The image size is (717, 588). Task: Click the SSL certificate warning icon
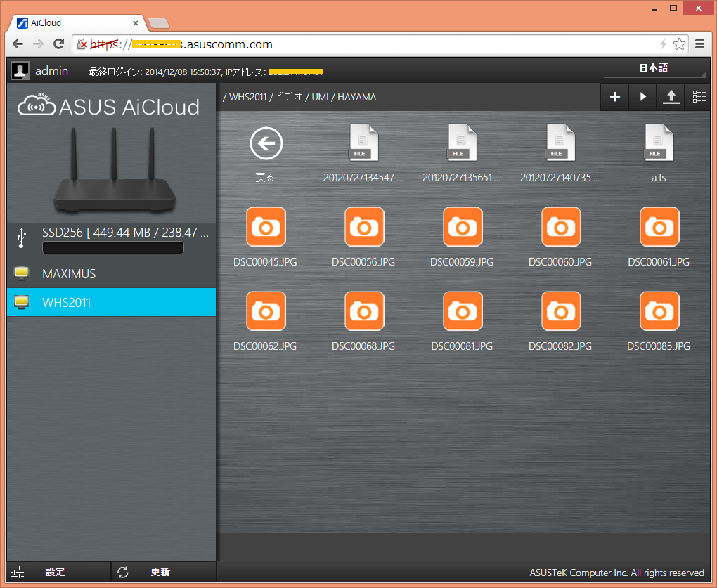[x=82, y=44]
